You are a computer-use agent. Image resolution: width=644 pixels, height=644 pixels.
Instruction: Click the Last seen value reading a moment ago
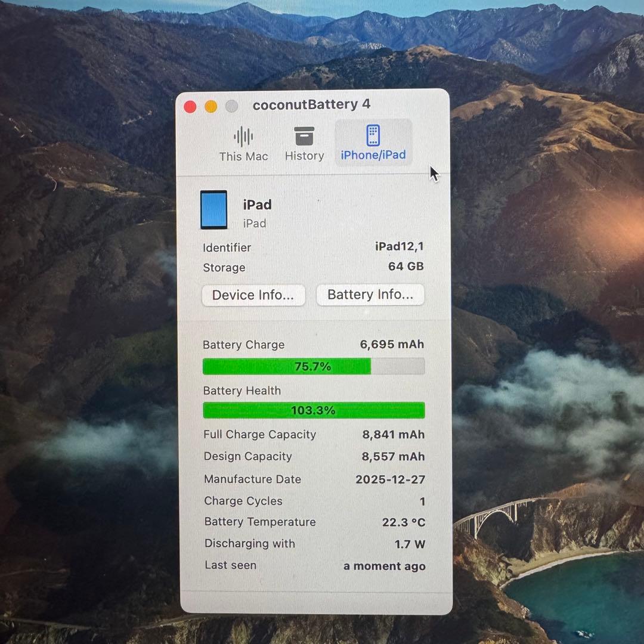[x=384, y=566]
